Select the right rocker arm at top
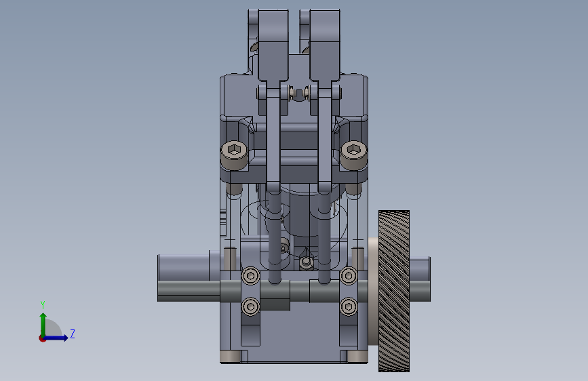The height and width of the screenshot is (381, 588). [x=325, y=45]
